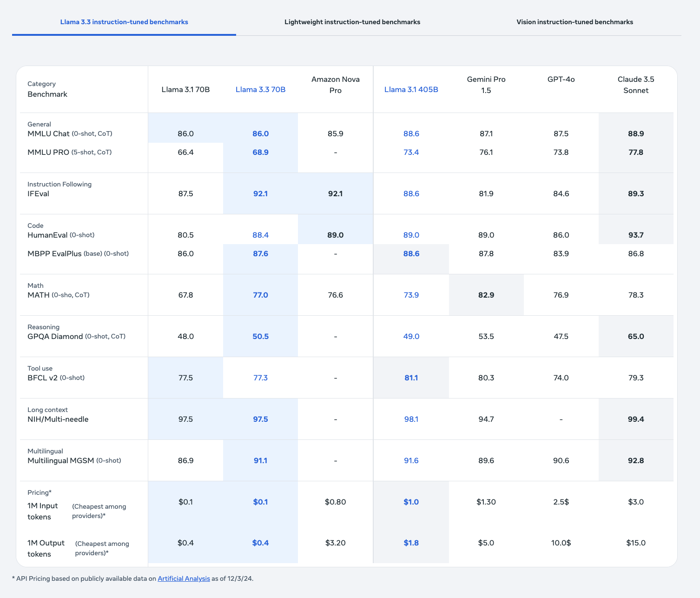700x598 pixels.
Task: Click the Gemini Pro 1.5 column header
Action: 486,85
